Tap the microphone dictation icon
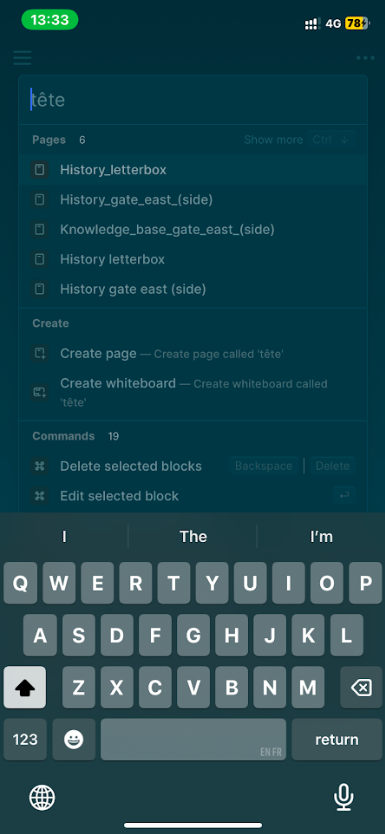The width and height of the screenshot is (385, 834). coord(344,797)
